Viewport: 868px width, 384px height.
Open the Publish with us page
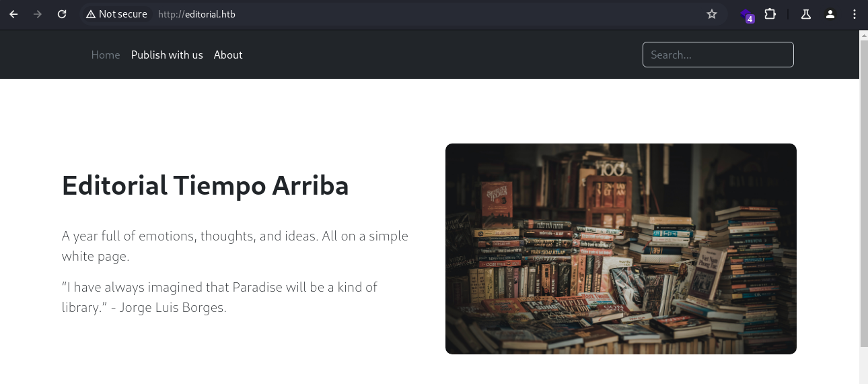(167, 55)
